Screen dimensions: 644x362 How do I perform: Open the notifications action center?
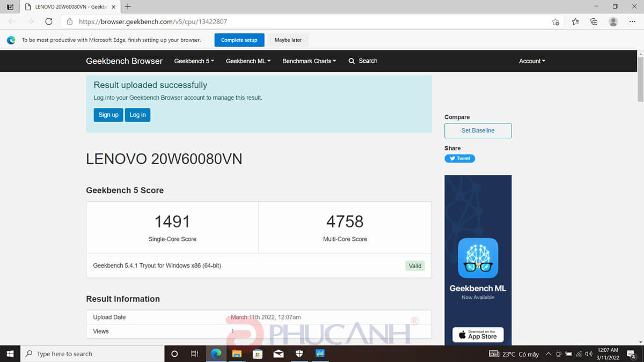(x=632, y=354)
